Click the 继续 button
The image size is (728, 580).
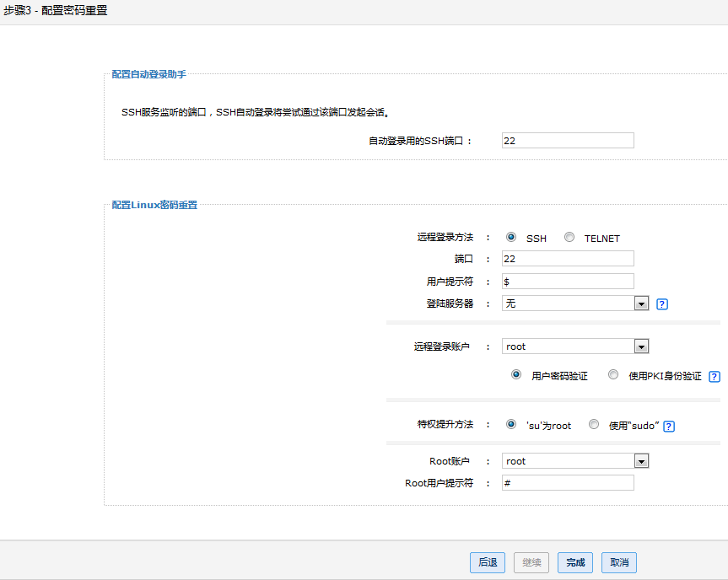tap(531, 562)
